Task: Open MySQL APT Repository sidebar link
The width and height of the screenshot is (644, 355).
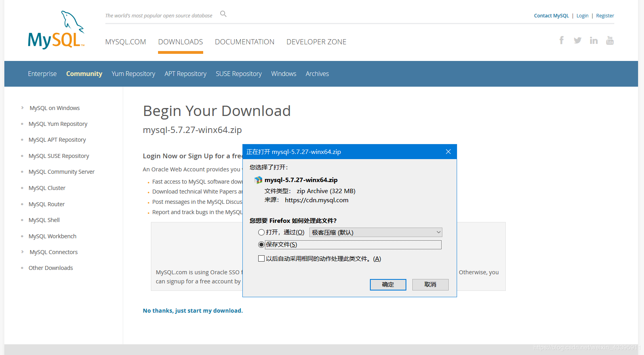Action: coord(57,140)
